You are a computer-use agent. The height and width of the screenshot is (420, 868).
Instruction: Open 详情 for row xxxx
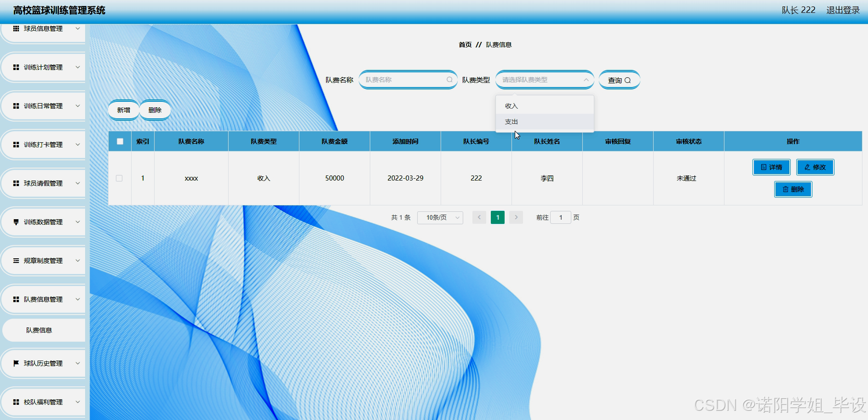pyautogui.click(x=771, y=167)
